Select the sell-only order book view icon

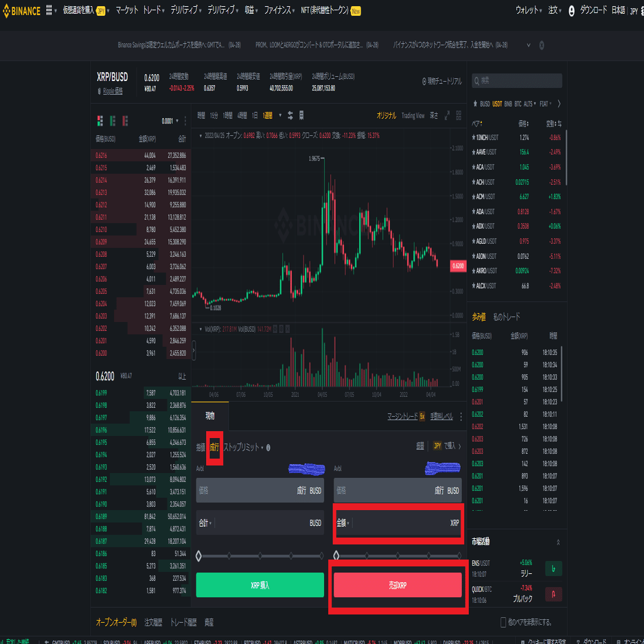(x=125, y=121)
